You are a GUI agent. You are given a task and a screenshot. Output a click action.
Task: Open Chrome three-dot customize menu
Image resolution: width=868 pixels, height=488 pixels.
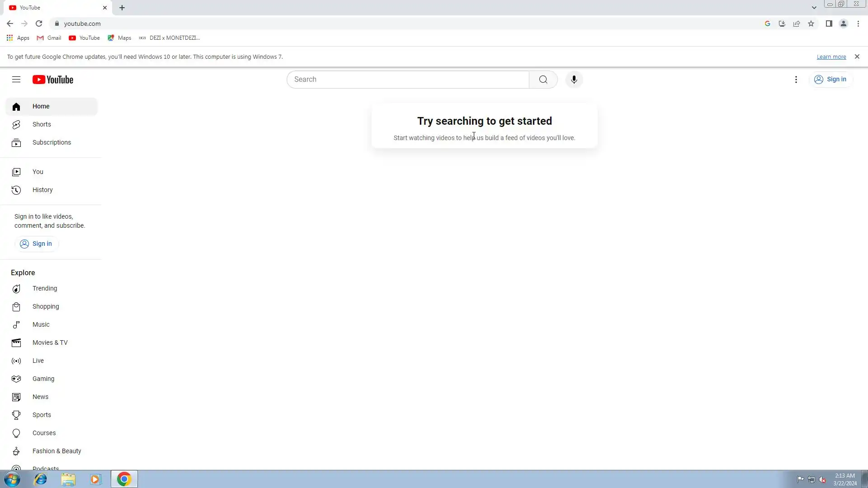(x=858, y=23)
